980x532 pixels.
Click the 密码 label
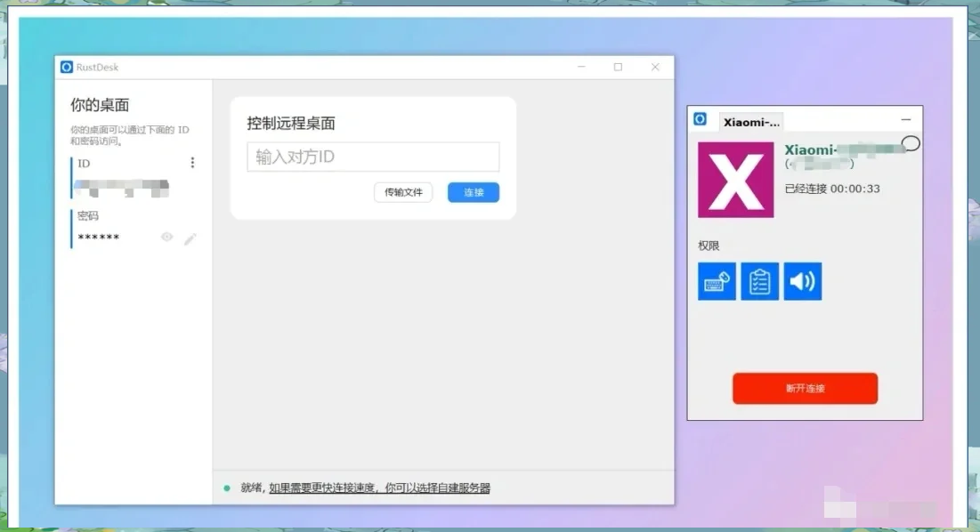[x=87, y=216]
